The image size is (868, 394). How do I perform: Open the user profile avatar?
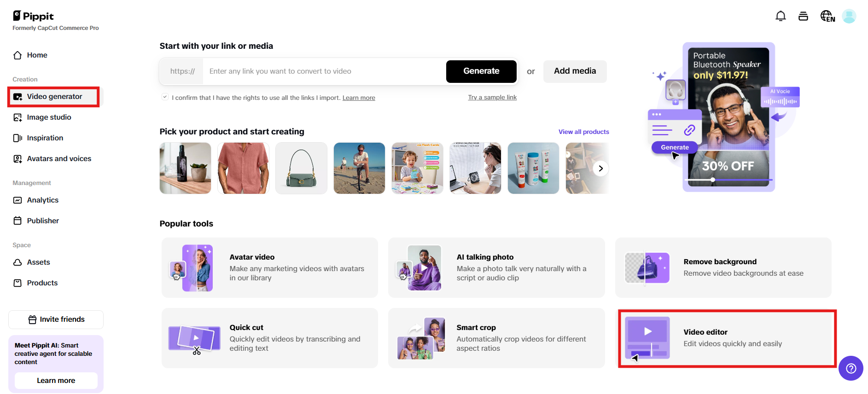pyautogui.click(x=849, y=16)
